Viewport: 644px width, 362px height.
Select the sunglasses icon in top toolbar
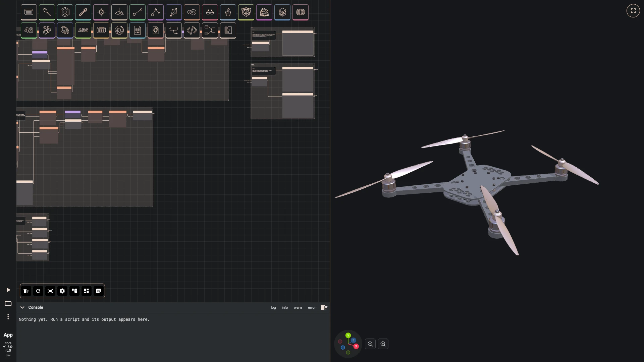tap(210, 12)
